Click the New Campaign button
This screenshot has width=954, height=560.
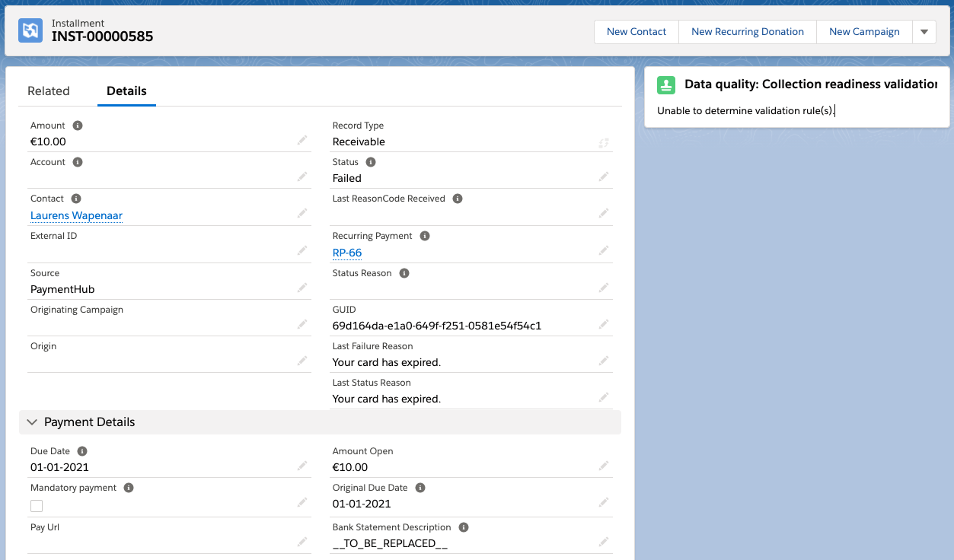click(x=864, y=32)
